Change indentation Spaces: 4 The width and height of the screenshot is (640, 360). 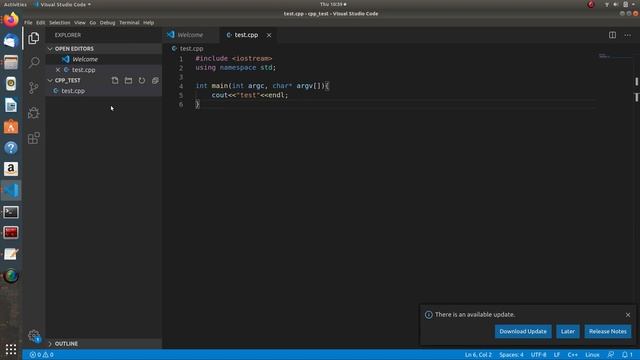click(511, 355)
